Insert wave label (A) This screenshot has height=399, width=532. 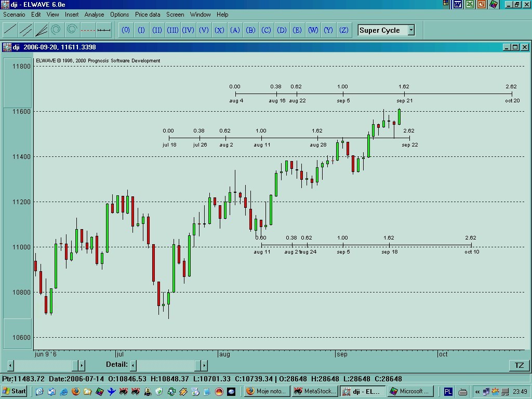[235, 30]
